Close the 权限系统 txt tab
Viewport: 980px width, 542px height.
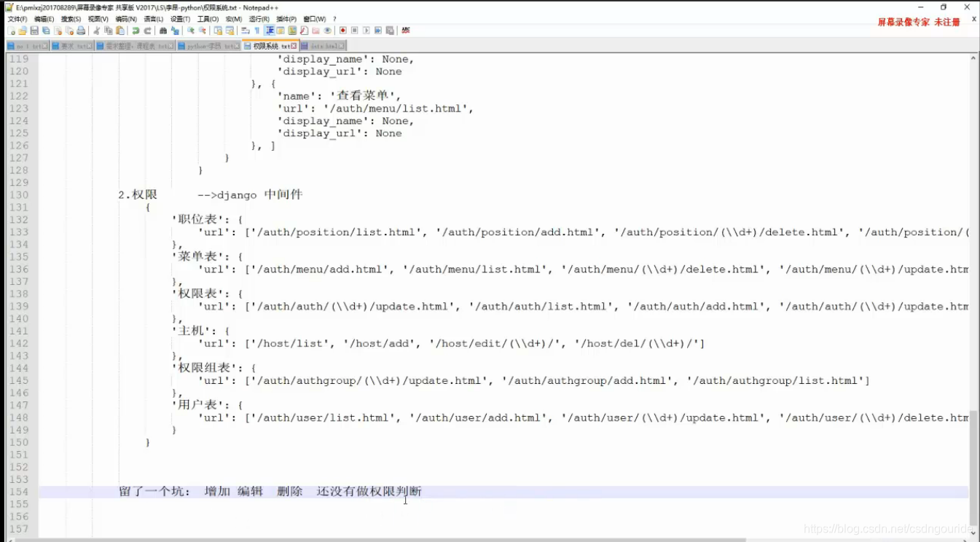(x=294, y=46)
